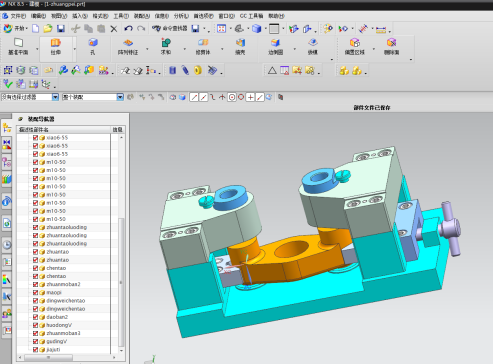Expand the Datum Plane dropdown arrow
The image size is (493, 364).
[37, 49]
